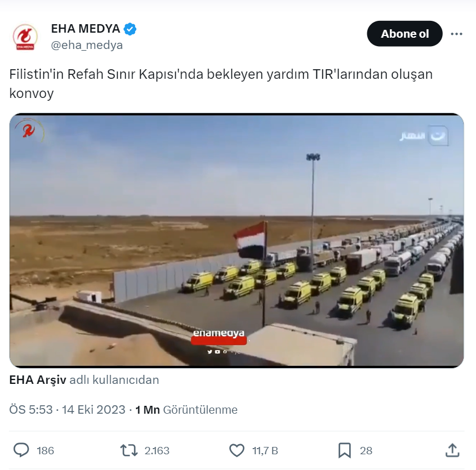Click the tweet text about Refah Sınır Kapısı

pyautogui.click(x=221, y=83)
